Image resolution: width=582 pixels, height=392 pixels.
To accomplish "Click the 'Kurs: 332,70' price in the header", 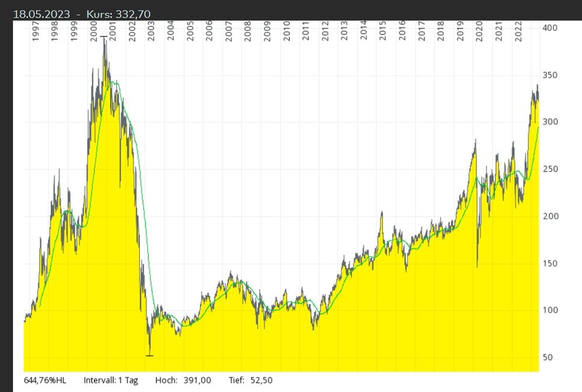I will [121, 13].
